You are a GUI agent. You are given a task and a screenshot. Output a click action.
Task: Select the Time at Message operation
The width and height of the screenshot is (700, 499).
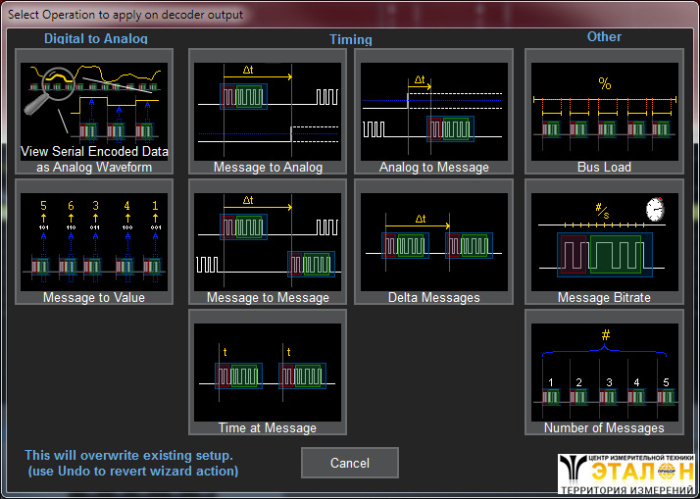pyautogui.click(x=267, y=372)
